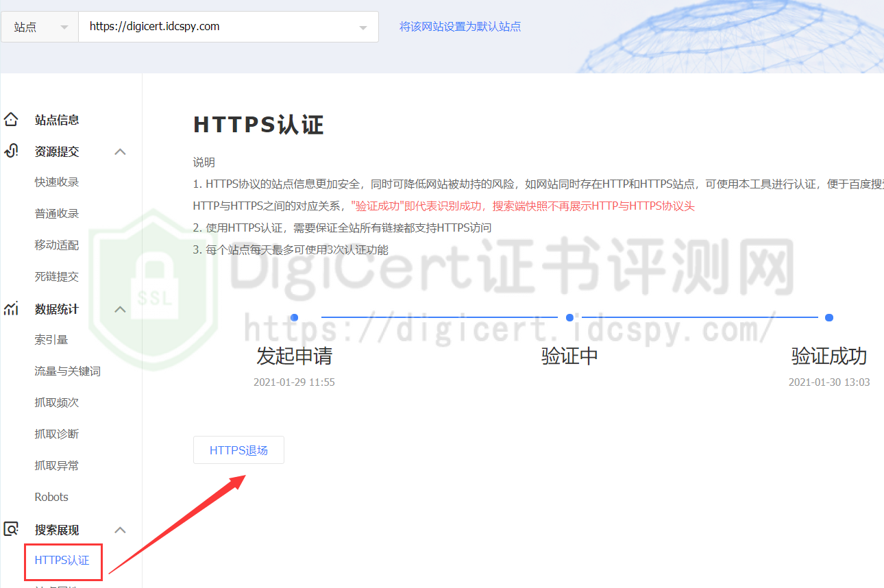The width and height of the screenshot is (884, 588).
Task: Select the Robots tool entry
Action: [51, 496]
